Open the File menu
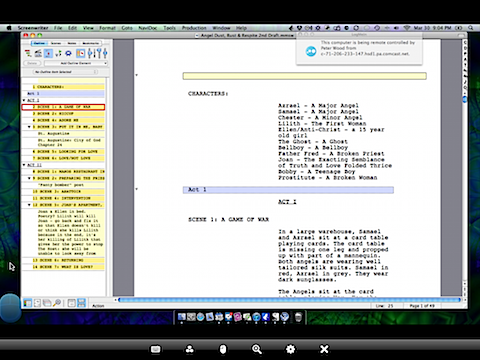This screenshot has height=360, width=480. pyautogui.click(x=58, y=28)
